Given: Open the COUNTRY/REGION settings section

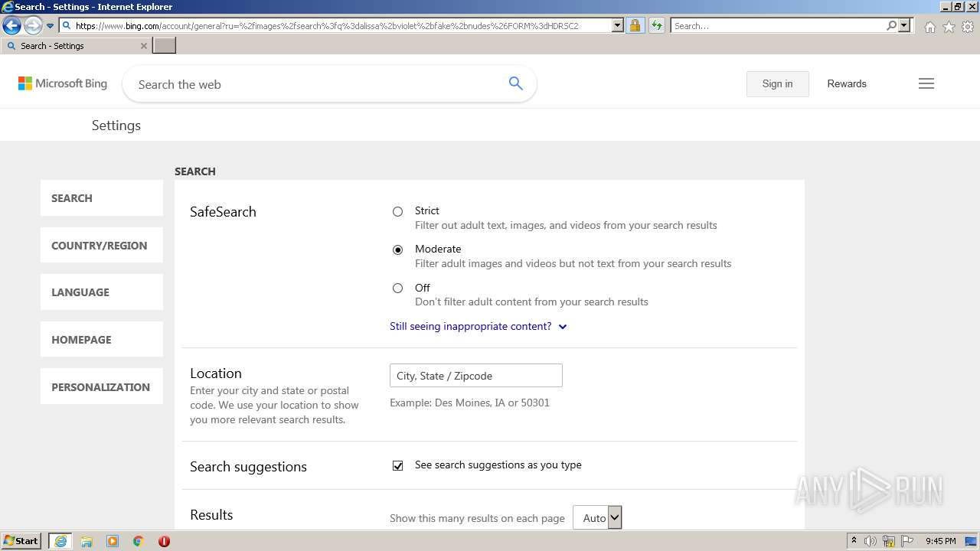Looking at the screenshot, I should tap(102, 246).
